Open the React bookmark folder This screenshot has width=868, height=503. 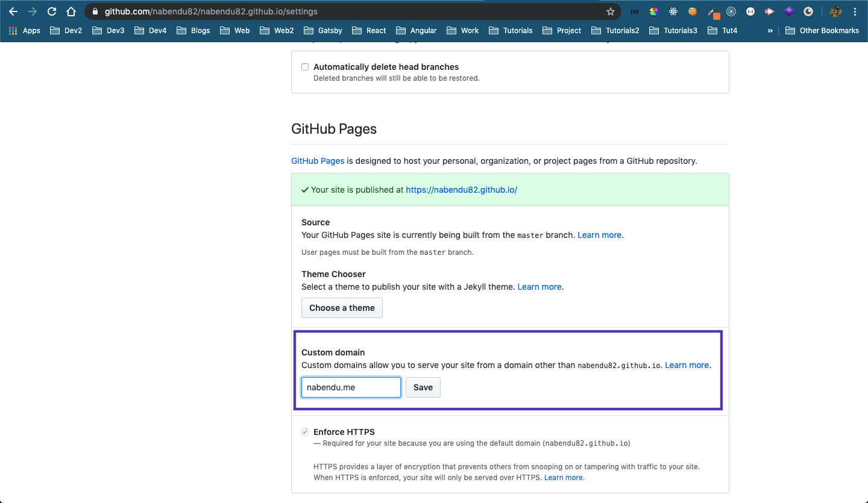370,30
